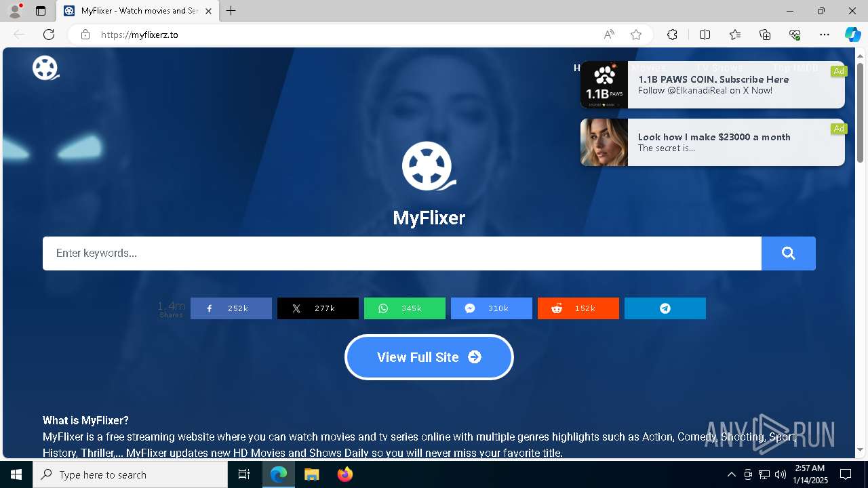Click the View Full Site button
The height and width of the screenshot is (488, 868).
[x=429, y=357]
